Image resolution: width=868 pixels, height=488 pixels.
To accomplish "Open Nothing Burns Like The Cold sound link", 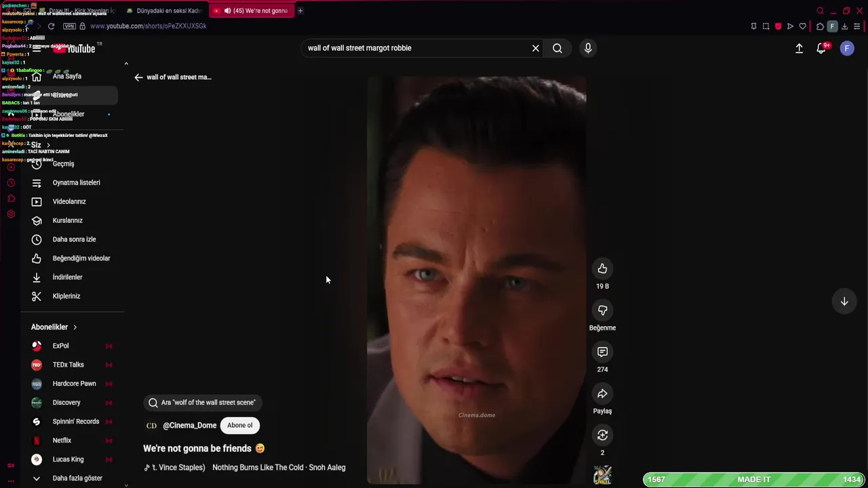I will pyautogui.click(x=279, y=468).
